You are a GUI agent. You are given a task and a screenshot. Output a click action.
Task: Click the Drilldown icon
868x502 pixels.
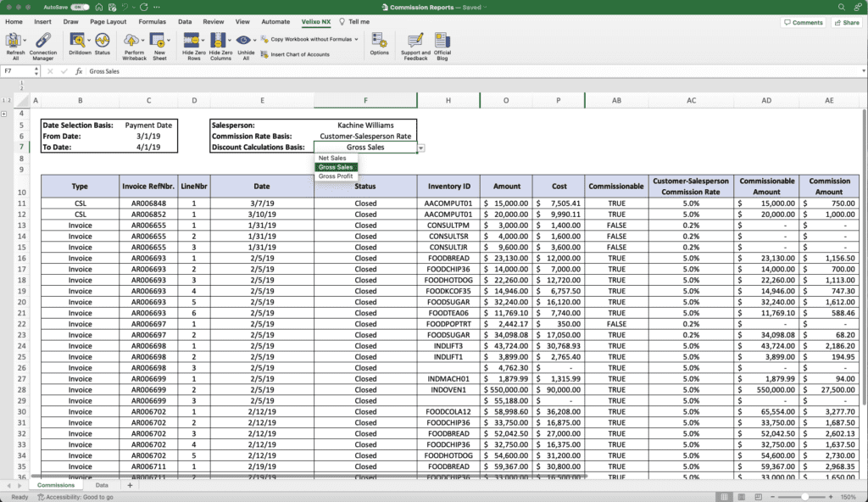point(77,41)
